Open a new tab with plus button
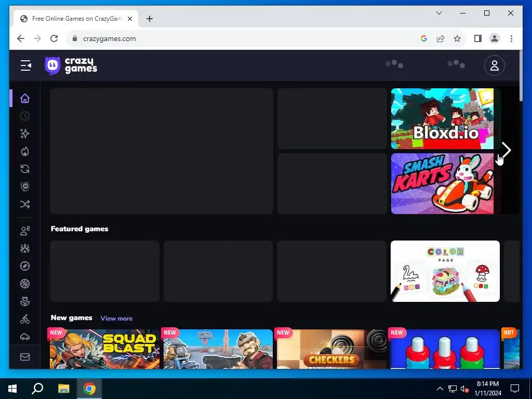Screen dimensions: 532x399 click(x=150, y=19)
